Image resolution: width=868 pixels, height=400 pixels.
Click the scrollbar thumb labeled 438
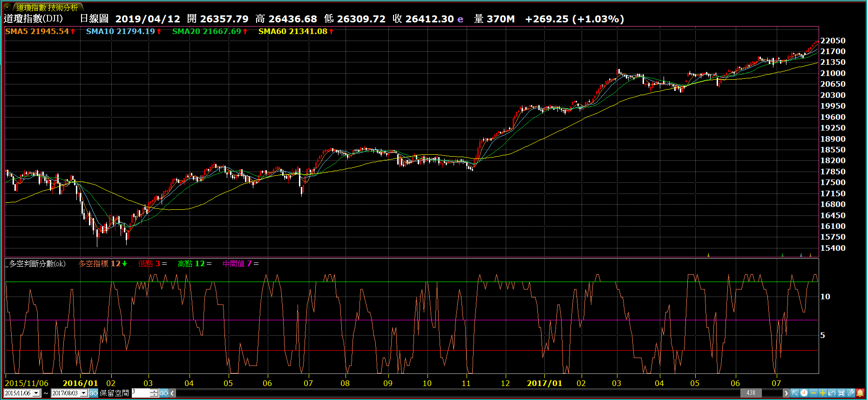751,393
